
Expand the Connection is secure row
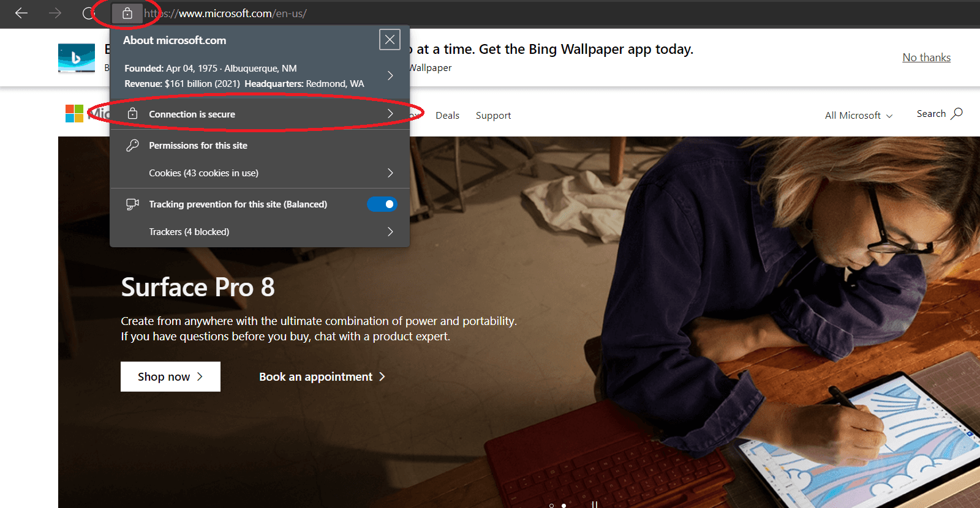pyautogui.click(x=390, y=114)
